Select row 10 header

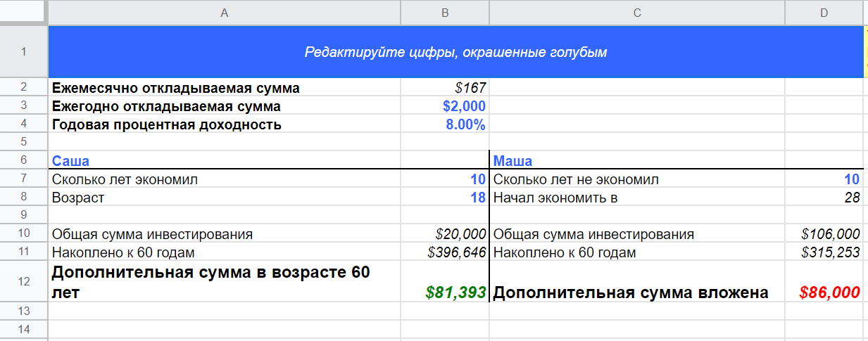point(23,234)
